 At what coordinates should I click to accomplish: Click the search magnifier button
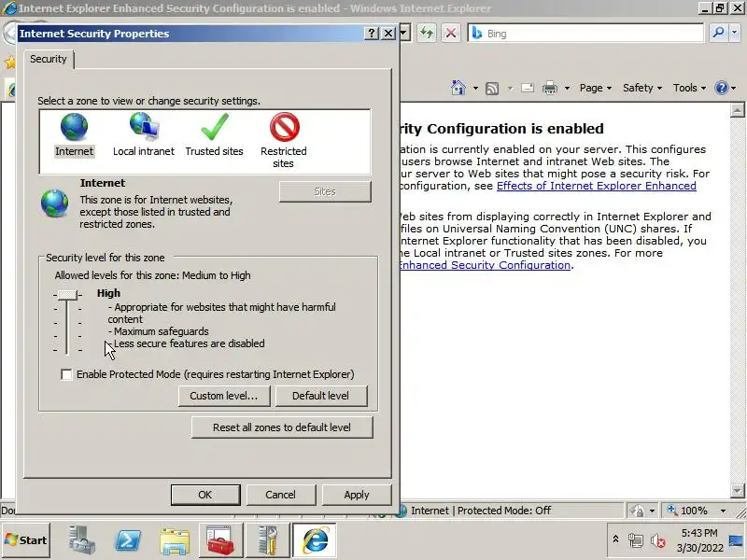(718, 33)
